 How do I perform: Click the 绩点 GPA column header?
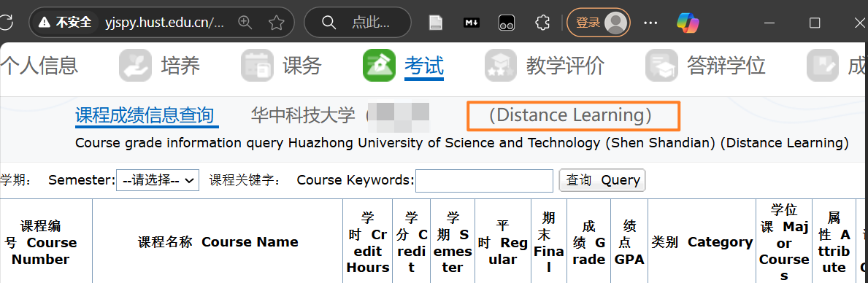pos(629,243)
